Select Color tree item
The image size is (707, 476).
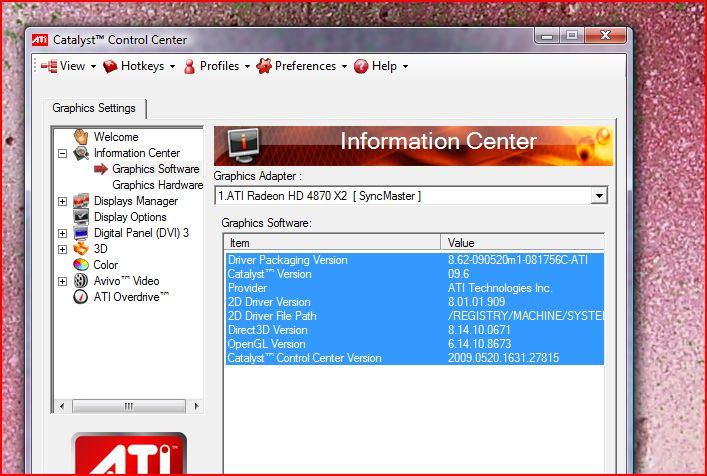pyautogui.click(x=106, y=265)
